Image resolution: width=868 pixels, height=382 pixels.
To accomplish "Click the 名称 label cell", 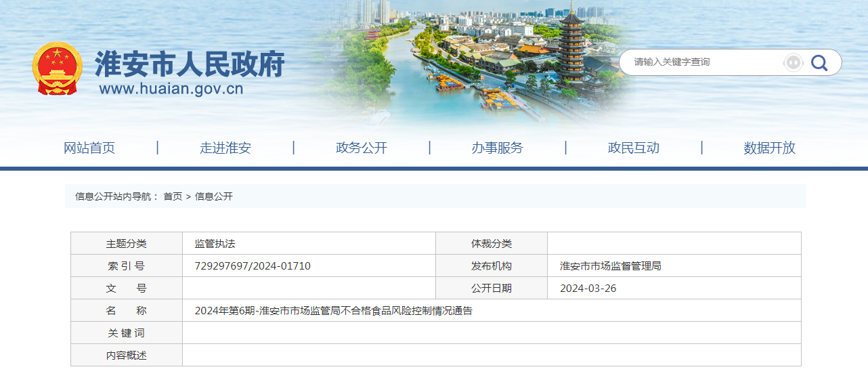I will pyautogui.click(x=127, y=311).
